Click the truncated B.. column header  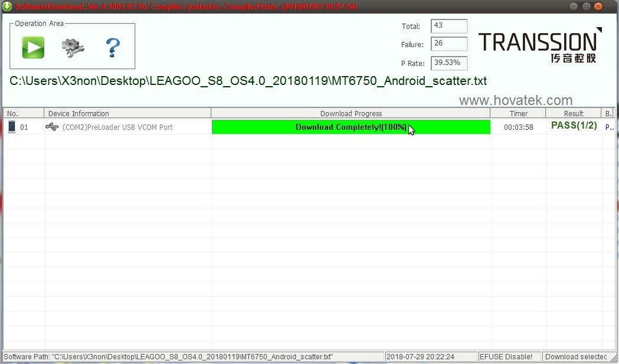(x=608, y=113)
